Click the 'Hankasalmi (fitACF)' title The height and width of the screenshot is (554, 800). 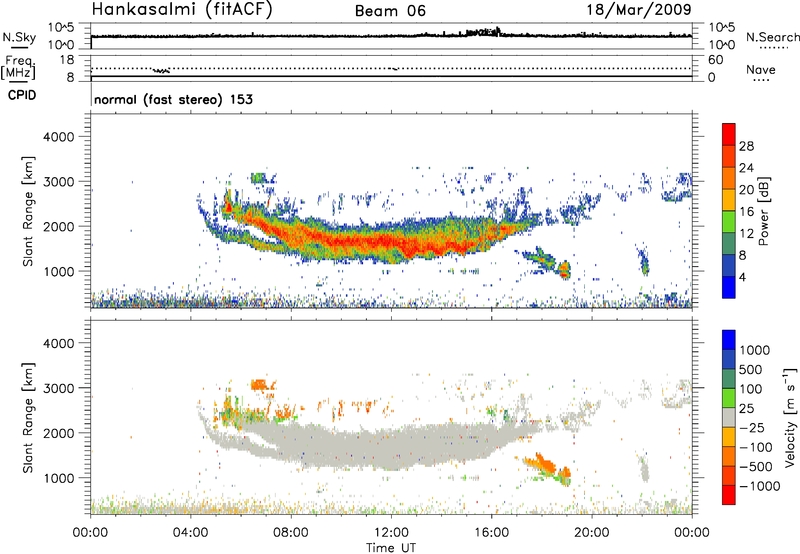click(x=182, y=9)
